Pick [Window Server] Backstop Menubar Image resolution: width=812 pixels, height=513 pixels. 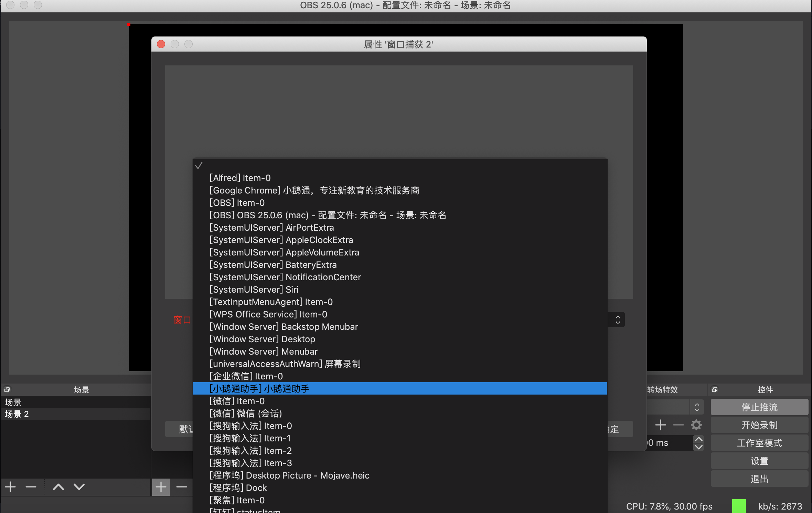click(x=400, y=327)
